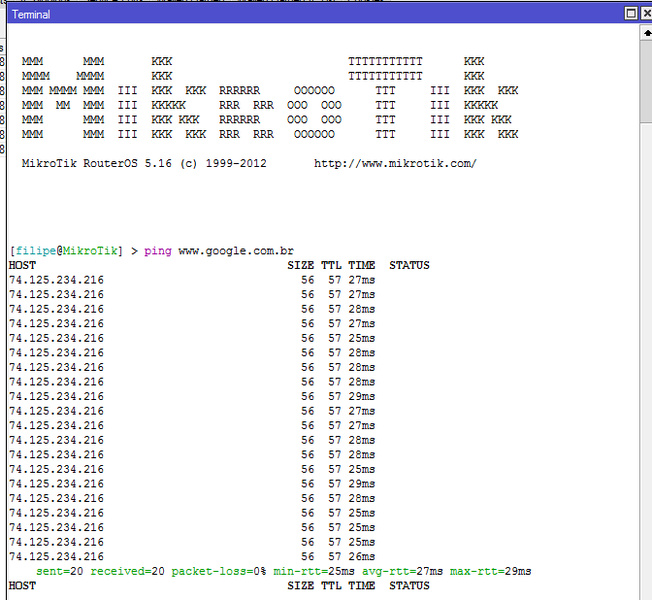Click the first HOST column header

(22, 265)
